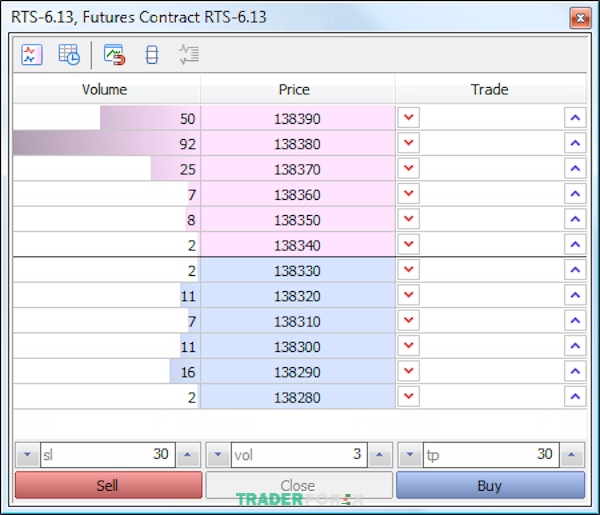Open the time and sales table icon
Screen dimensions: 600x515
point(69,55)
